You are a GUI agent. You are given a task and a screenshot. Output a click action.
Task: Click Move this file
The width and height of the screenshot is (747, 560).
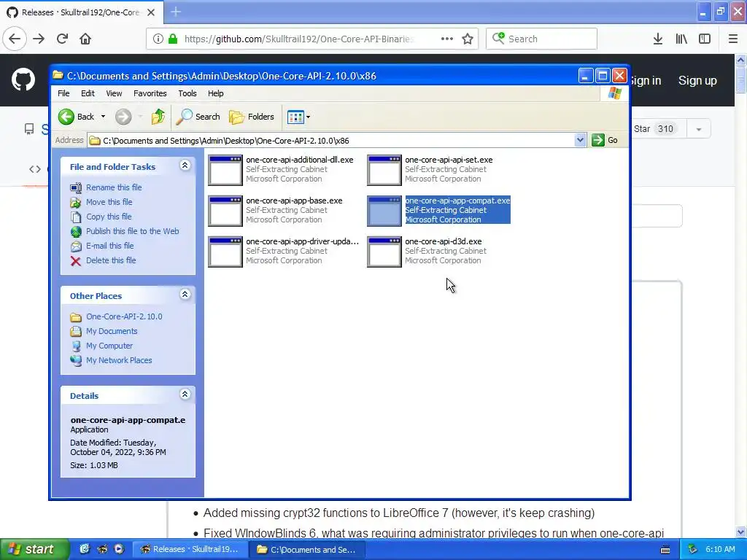(109, 202)
